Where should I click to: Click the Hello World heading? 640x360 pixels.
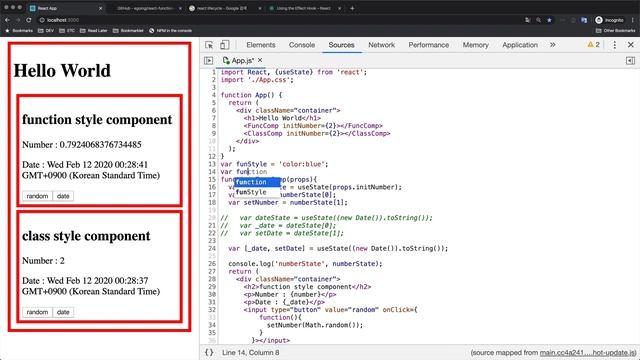(62, 70)
